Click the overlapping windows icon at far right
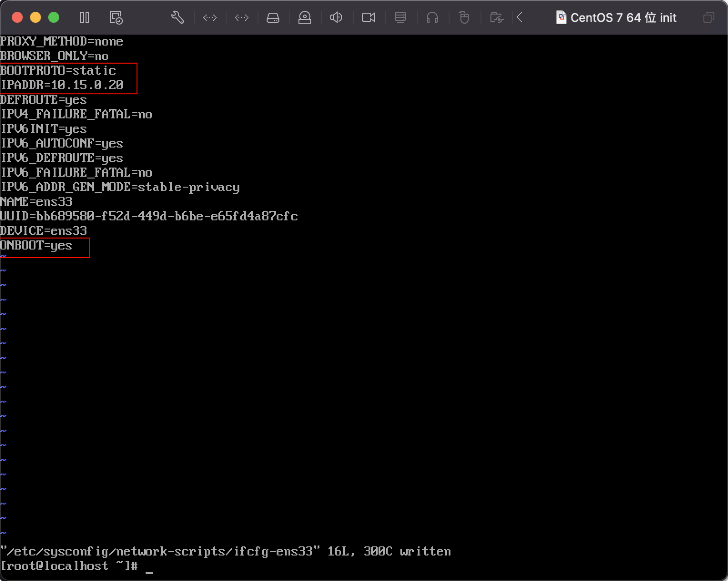 pos(708,18)
